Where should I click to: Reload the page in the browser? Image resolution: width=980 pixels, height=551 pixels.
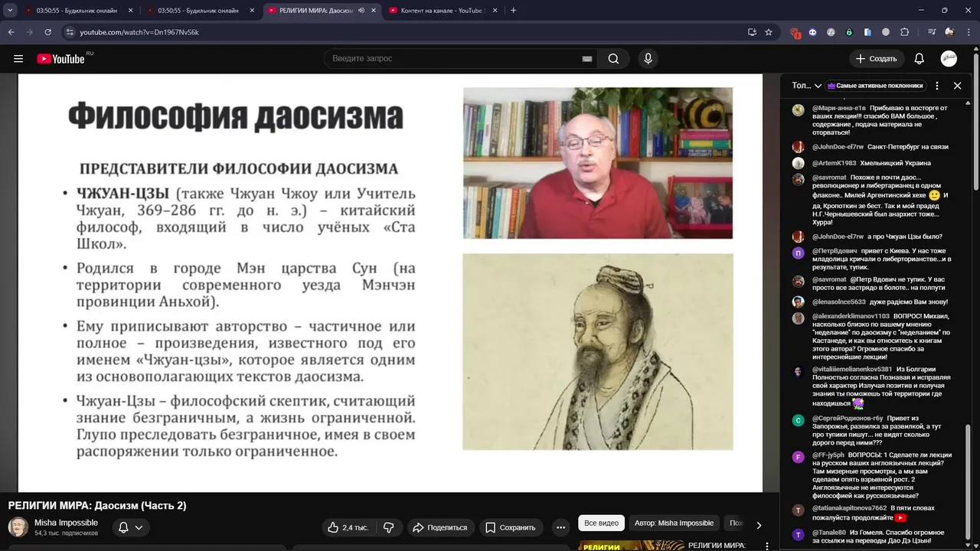[x=47, y=32]
